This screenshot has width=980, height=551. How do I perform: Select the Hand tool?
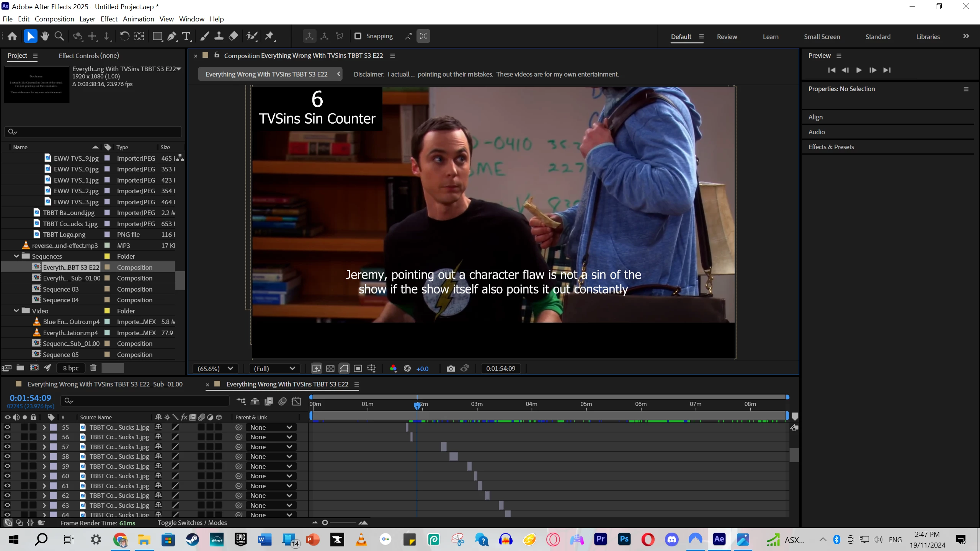(x=45, y=36)
